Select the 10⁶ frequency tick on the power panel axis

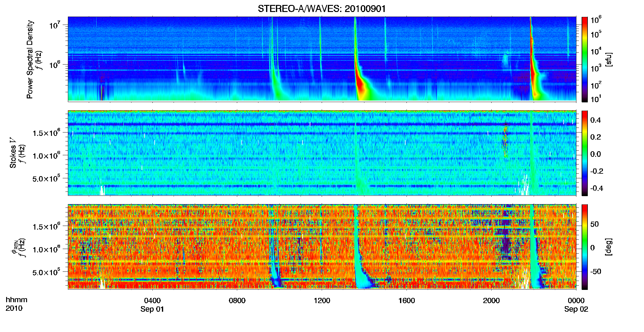(x=54, y=65)
